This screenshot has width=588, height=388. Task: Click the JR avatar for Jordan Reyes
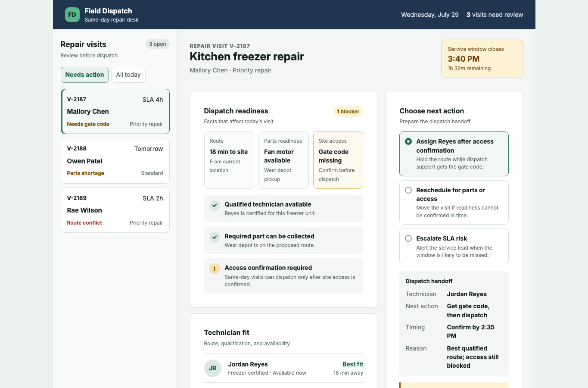click(213, 368)
